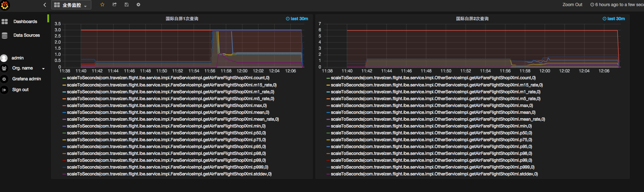
Task: Toggle FareServiceImpl mean_rate series in legend
Action: click(173, 119)
